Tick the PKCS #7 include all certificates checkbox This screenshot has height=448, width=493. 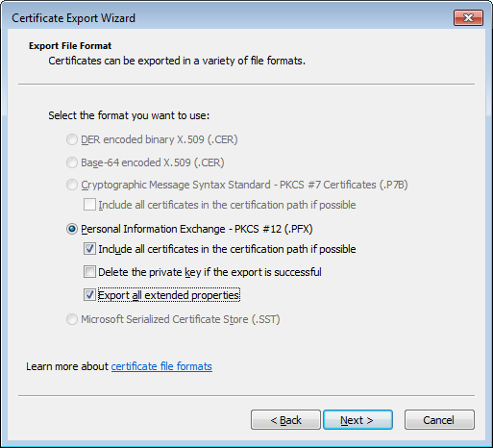click(89, 205)
